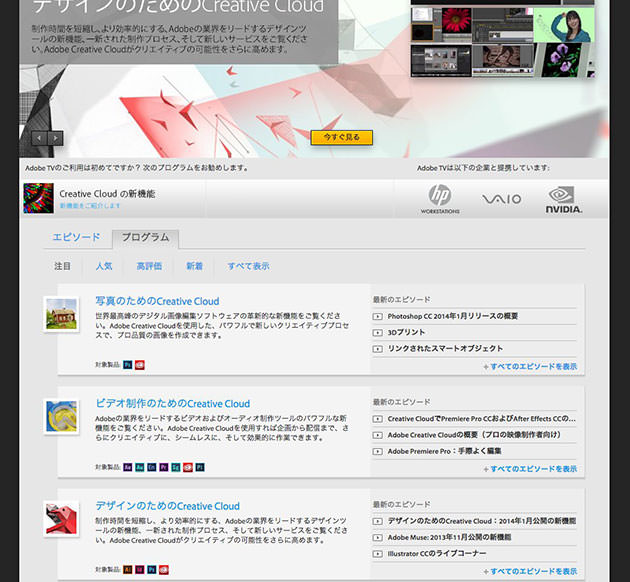Click the previous slide arrow on banner
The height and width of the screenshot is (582, 630).
[39, 139]
